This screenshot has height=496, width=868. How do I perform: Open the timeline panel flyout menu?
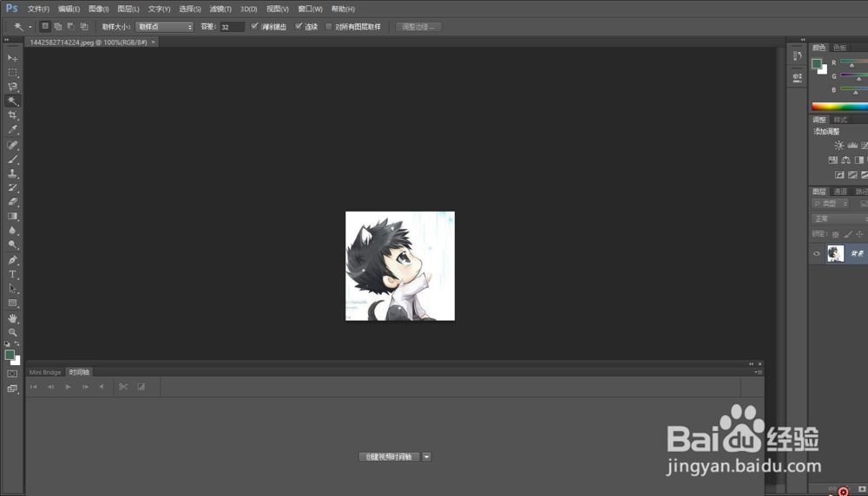coord(759,372)
